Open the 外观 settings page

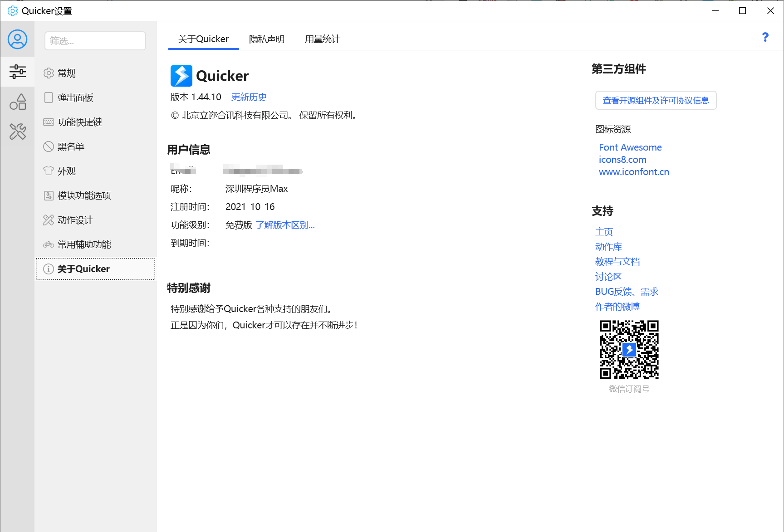coord(95,171)
